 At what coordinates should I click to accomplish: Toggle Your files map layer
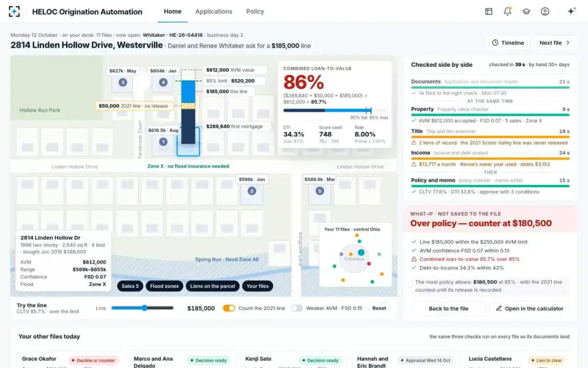258,286
